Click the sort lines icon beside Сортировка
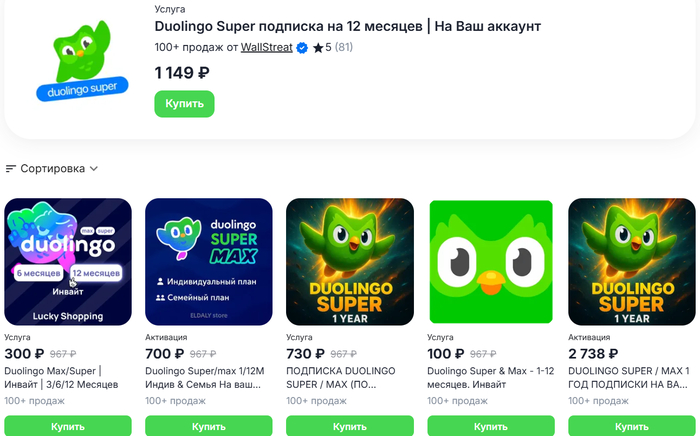The image size is (700, 436). tap(11, 169)
